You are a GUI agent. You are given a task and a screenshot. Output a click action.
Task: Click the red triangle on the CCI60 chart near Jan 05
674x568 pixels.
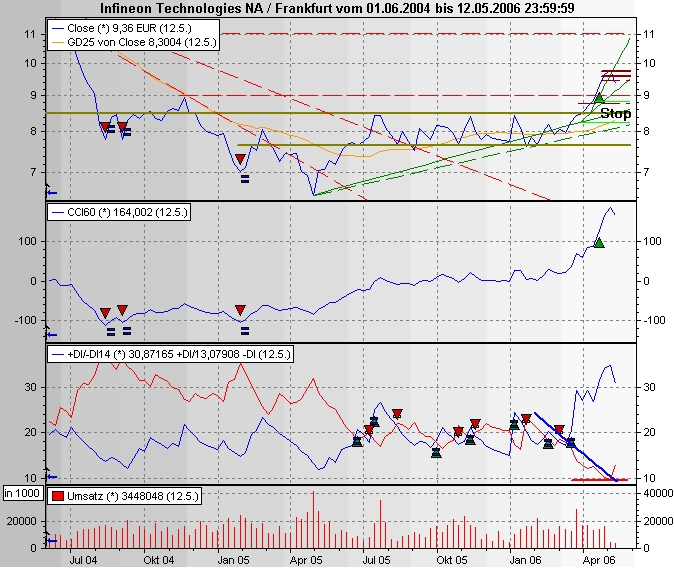click(240, 310)
